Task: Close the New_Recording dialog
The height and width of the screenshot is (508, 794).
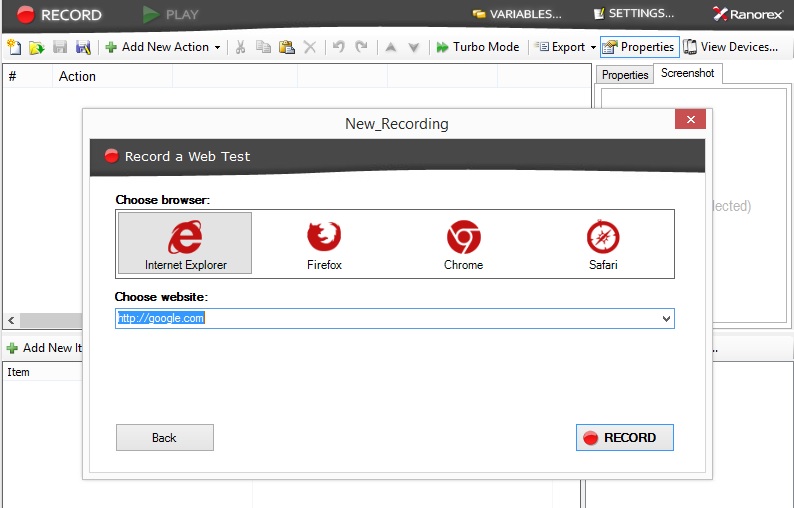Action: [x=690, y=120]
